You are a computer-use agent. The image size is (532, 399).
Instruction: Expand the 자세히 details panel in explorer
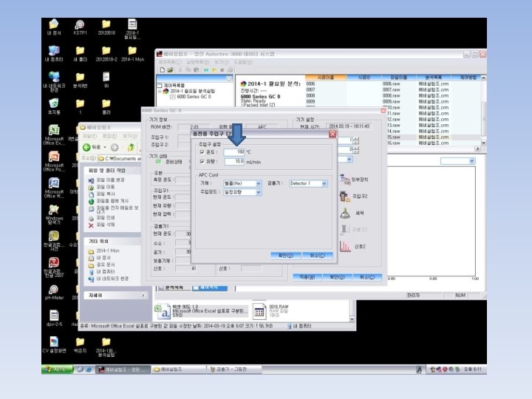[143, 296]
